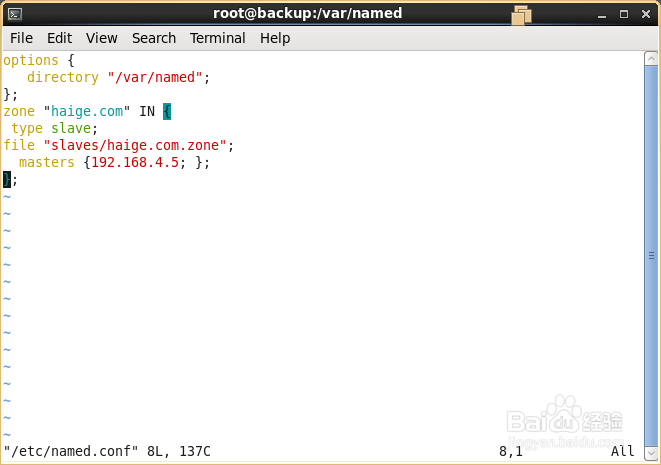This screenshot has height=465, width=661.
Task: Click the "slaves/haige.com.zone" string
Action: pyautogui.click(x=135, y=145)
